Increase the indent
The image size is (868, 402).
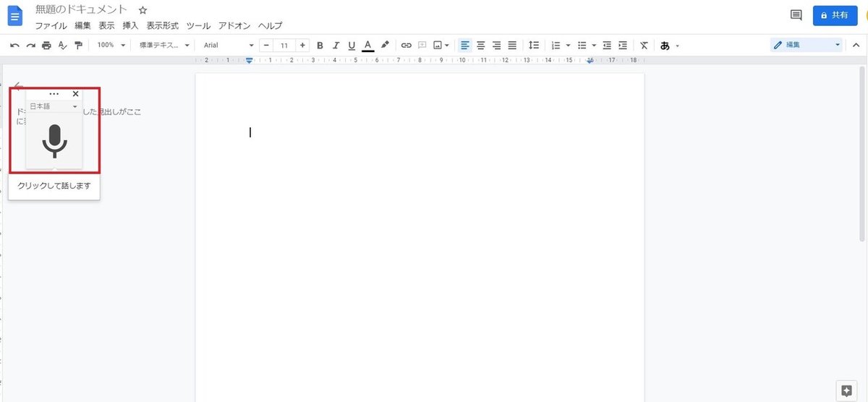pyautogui.click(x=623, y=45)
